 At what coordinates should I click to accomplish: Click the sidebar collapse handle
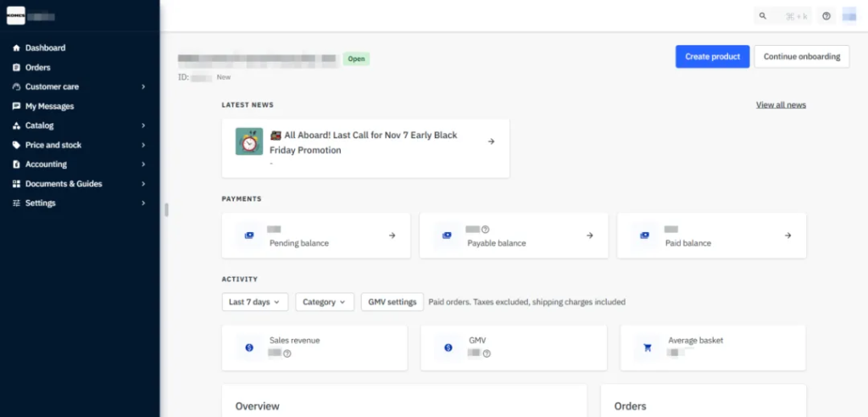[166, 209]
